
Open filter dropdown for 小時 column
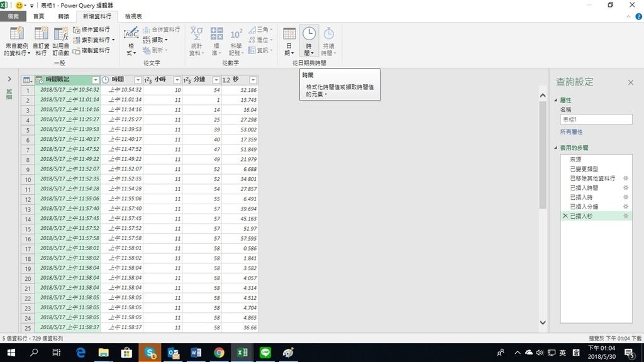tap(177, 80)
